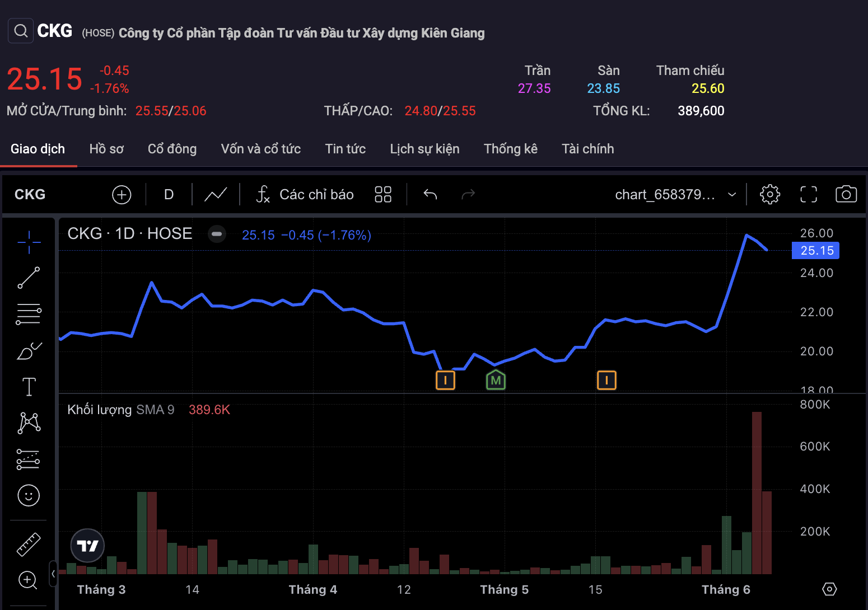Open Các chỉ báo indicators
The height and width of the screenshot is (610, 868).
click(305, 194)
